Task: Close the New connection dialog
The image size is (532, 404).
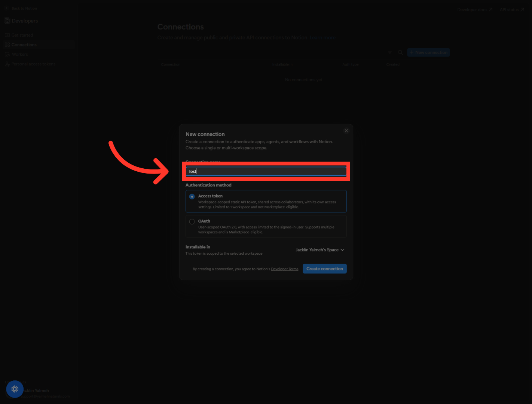Action: [x=346, y=131]
